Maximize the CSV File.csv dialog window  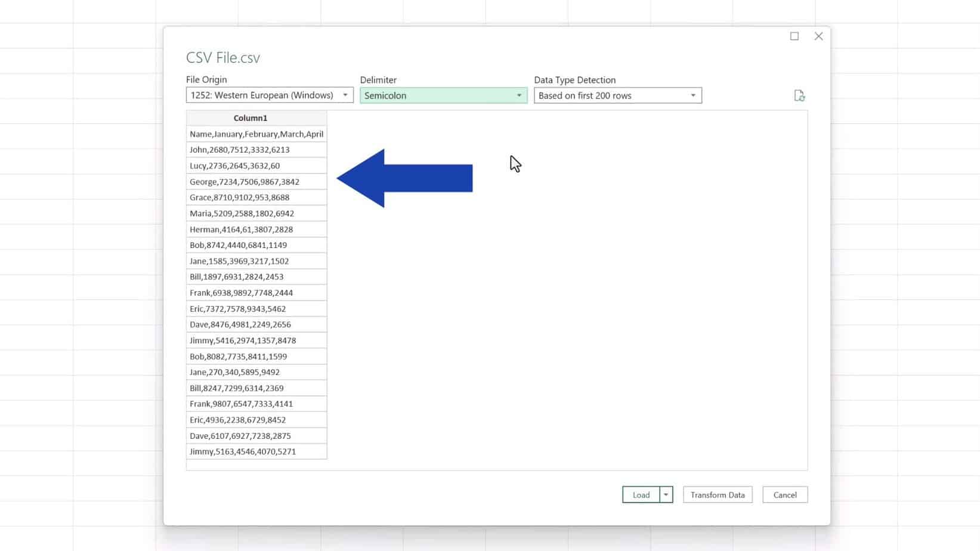pos(794,36)
